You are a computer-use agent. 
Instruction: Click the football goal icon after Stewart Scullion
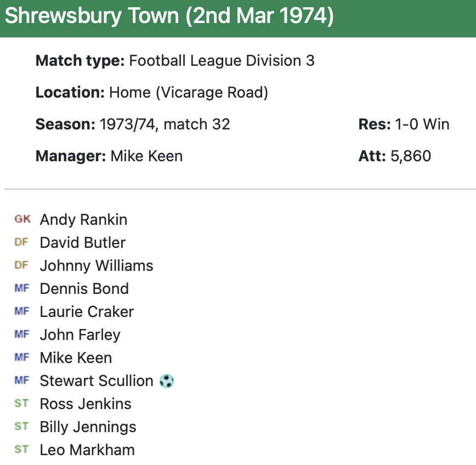pyautogui.click(x=166, y=381)
